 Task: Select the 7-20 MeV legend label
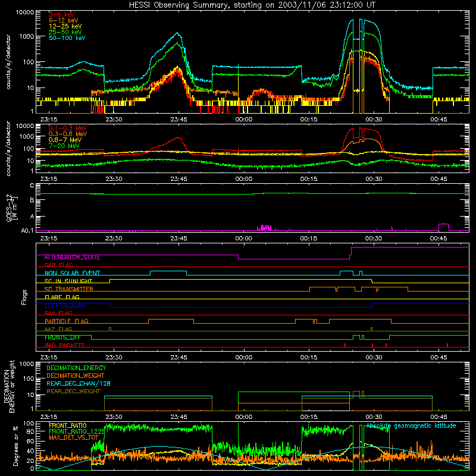64,146
